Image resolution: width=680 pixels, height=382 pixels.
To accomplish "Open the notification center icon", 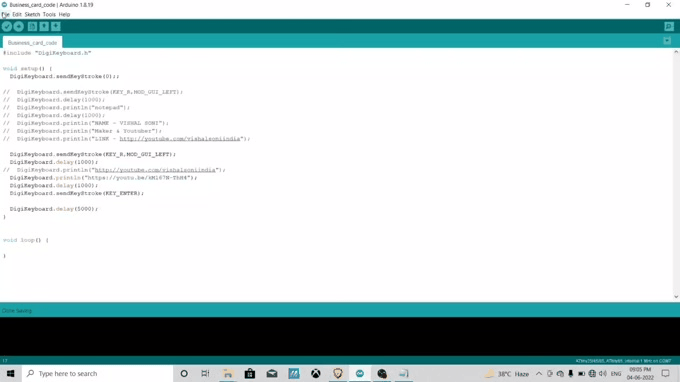I will coord(666,373).
